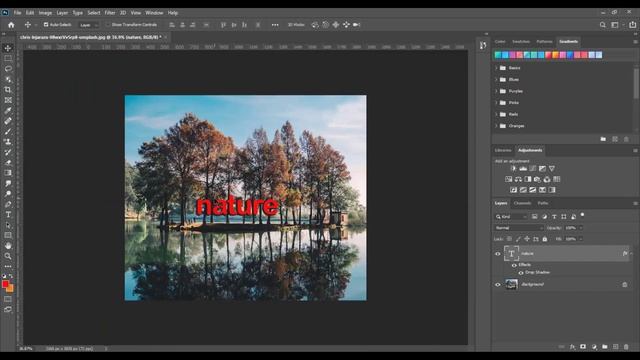The height and width of the screenshot is (360, 640).
Task: Toggle visibility of layer Effects
Action: click(x=514, y=265)
